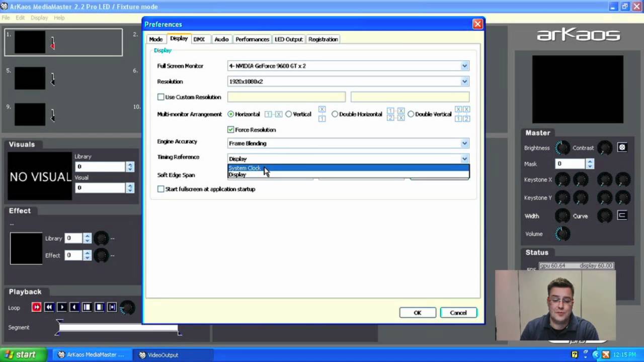644x362 pixels.
Task: Click the play forward arrow in Playback
Action: (x=61, y=307)
